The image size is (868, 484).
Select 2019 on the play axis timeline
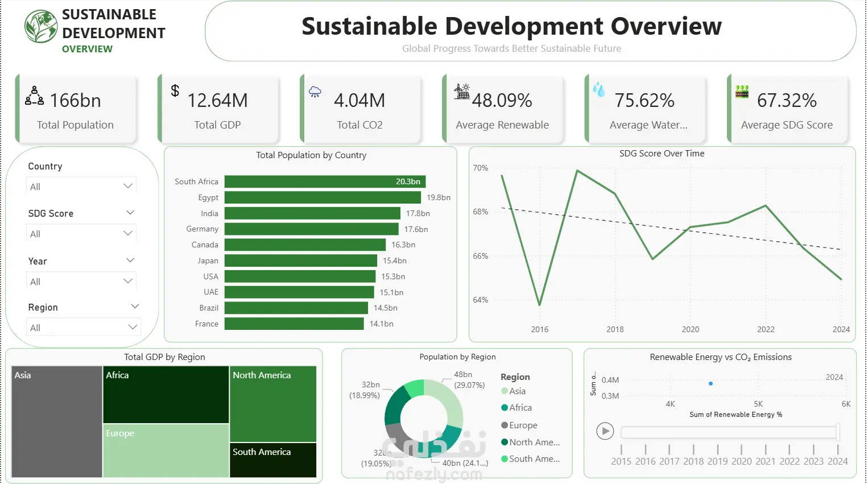(717, 461)
